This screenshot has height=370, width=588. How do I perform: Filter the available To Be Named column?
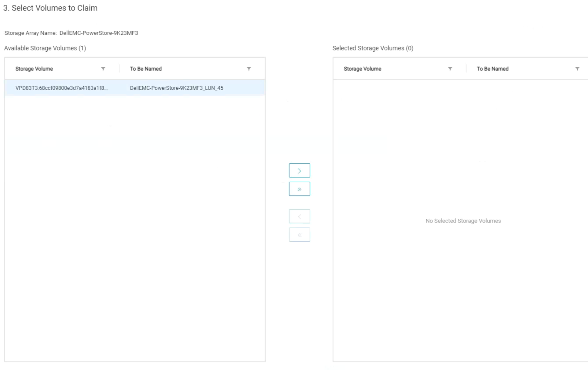249,69
